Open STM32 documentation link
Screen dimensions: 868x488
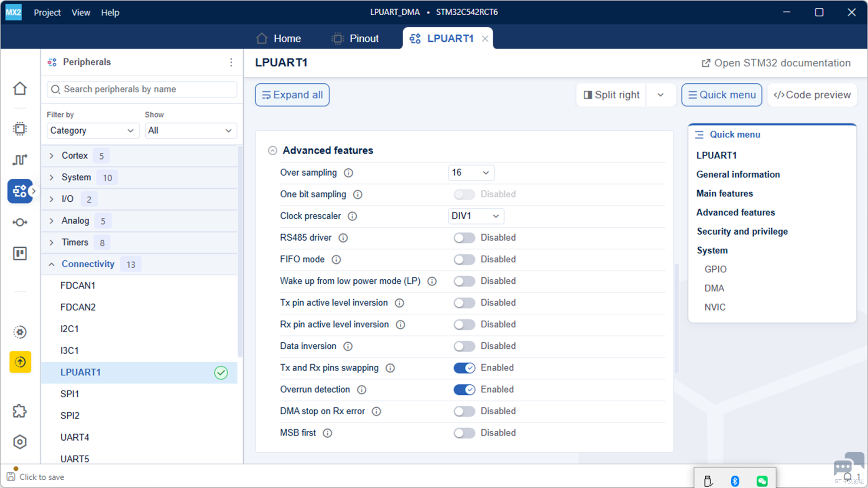tap(776, 63)
